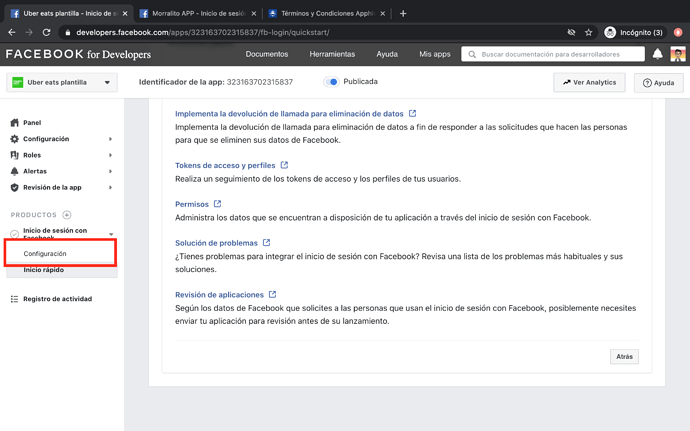Open notifications via the bell icon
Image resolution: width=690 pixels, height=431 pixels.
pos(657,54)
